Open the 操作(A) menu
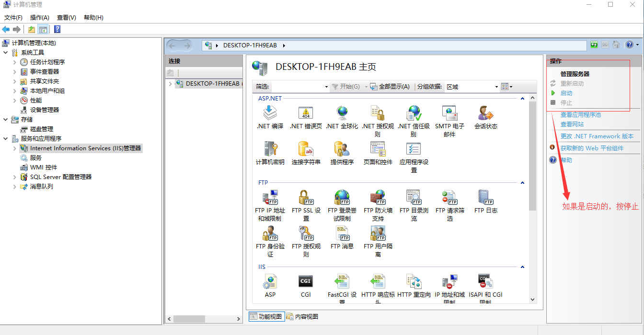 pos(40,18)
